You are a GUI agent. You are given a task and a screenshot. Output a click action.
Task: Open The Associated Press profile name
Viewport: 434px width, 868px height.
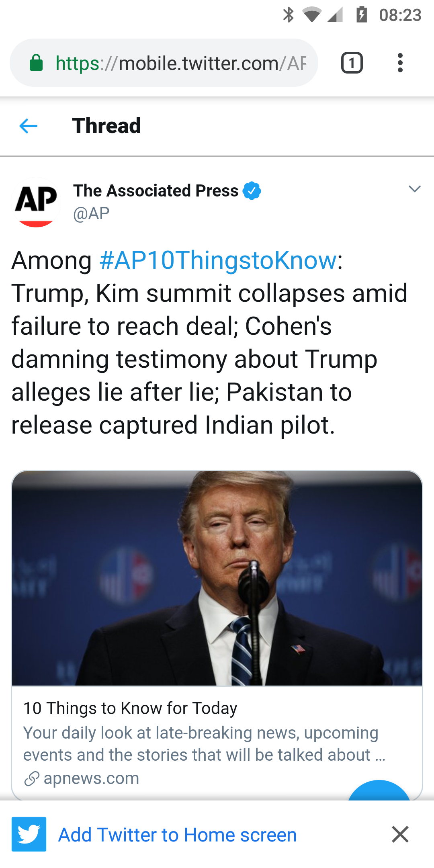[156, 190]
